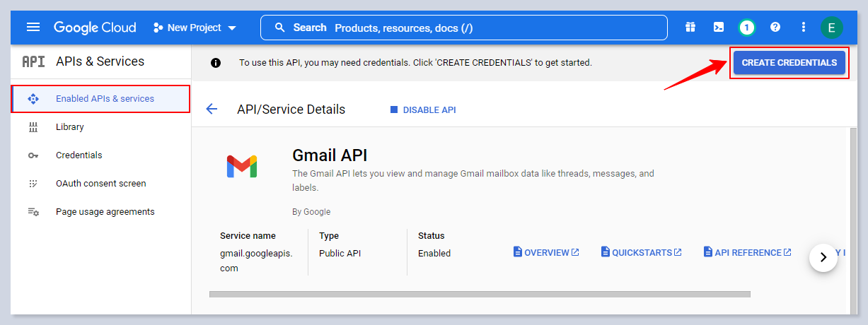The width and height of the screenshot is (868, 325).
Task: Click the Gmail logo
Action: click(242, 166)
